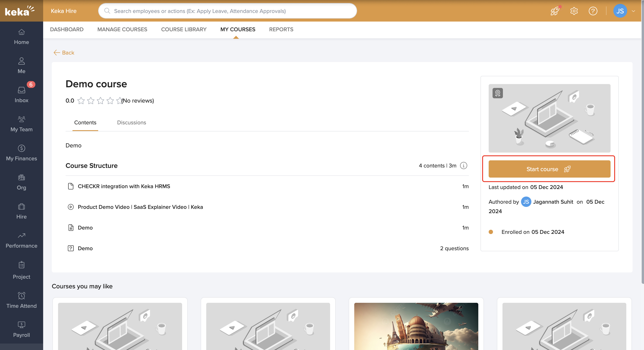Select the play icon beside Product Demo Video
The width and height of the screenshot is (644, 350).
71,207
